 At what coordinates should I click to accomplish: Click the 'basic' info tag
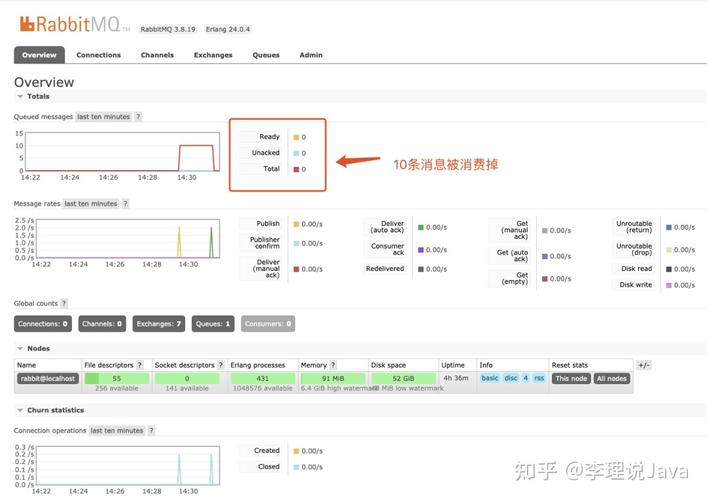pos(490,378)
